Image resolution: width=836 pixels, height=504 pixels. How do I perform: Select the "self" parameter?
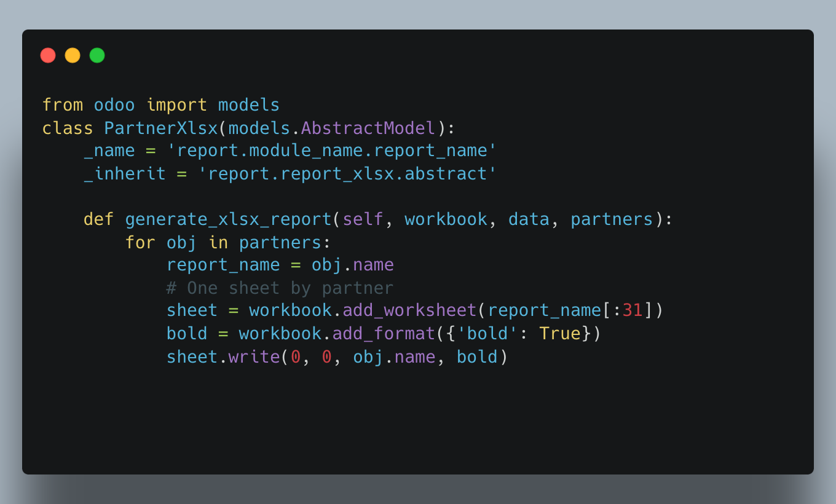pos(363,219)
